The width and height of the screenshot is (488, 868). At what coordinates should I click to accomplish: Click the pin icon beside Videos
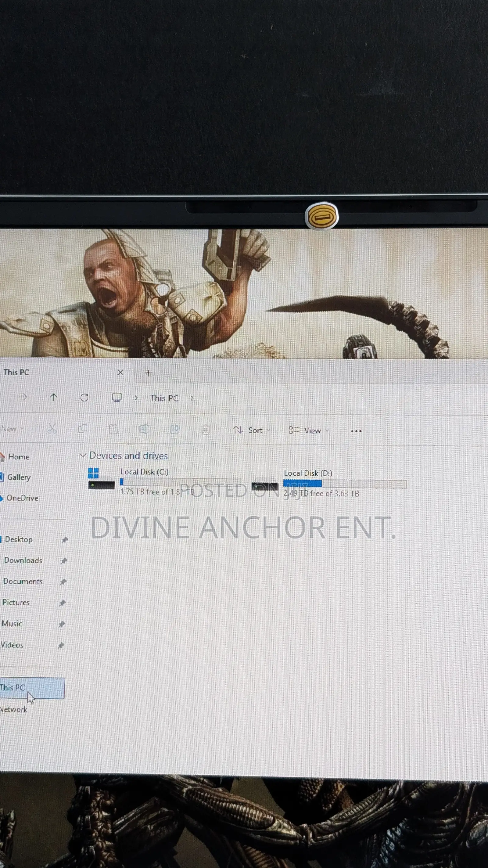tap(61, 646)
